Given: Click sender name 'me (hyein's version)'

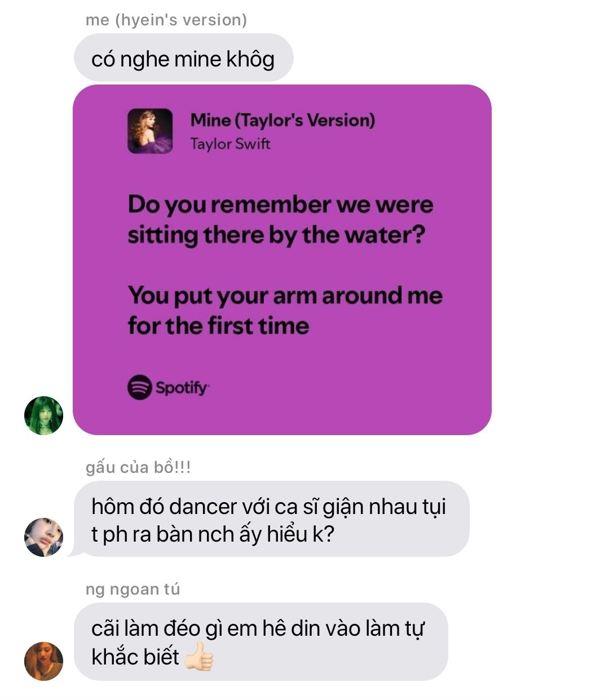Looking at the screenshot, I should (x=166, y=20).
